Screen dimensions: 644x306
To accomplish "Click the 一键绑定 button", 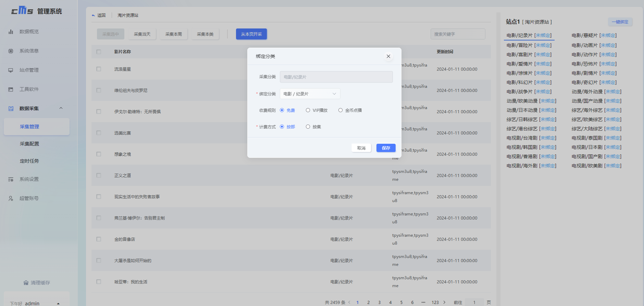I will (620, 22).
